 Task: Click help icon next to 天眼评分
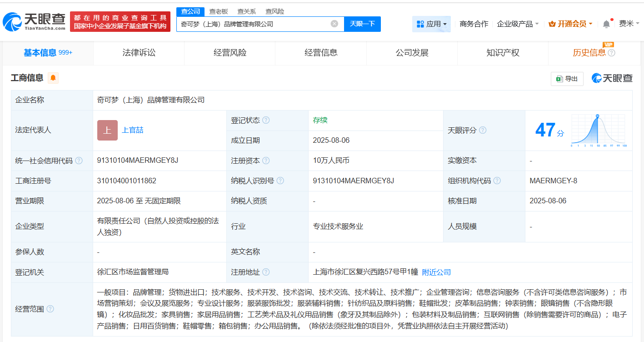[x=483, y=131]
